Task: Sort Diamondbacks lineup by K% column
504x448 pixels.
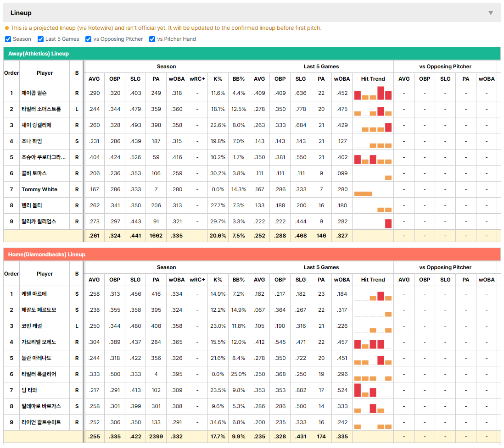Action: pyautogui.click(x=218, y=280)
